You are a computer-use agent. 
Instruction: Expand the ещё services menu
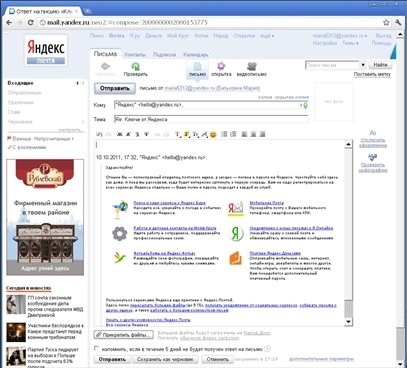[x=267, y=36]
